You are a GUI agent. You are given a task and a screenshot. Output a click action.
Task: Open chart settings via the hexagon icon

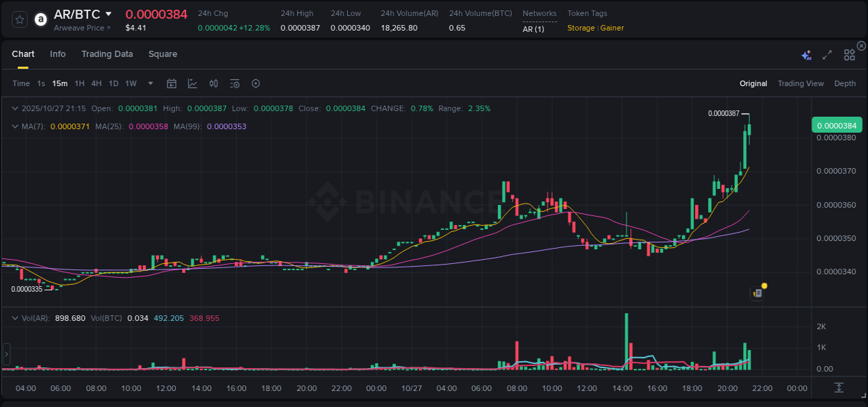coord(256,83)
